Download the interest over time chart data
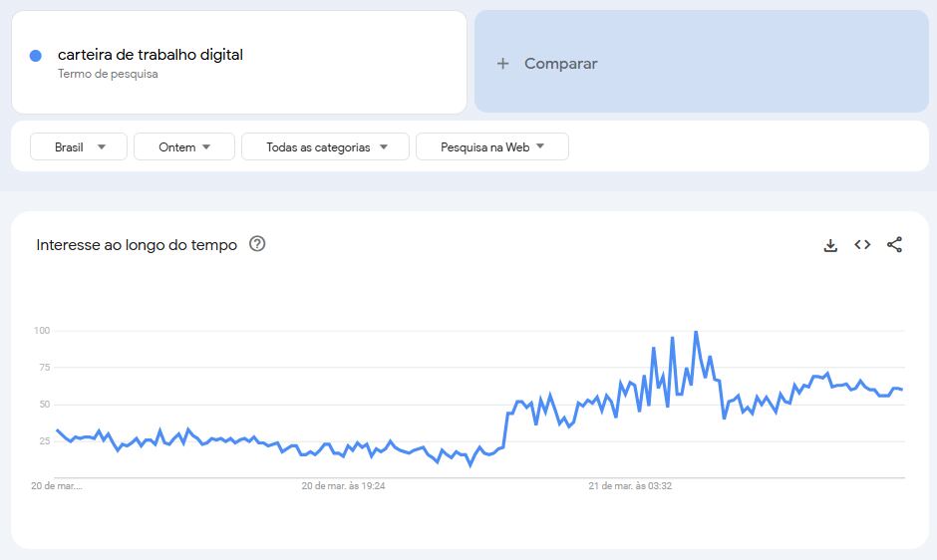This screenshot has height=560, width=937. coord(830,245)
